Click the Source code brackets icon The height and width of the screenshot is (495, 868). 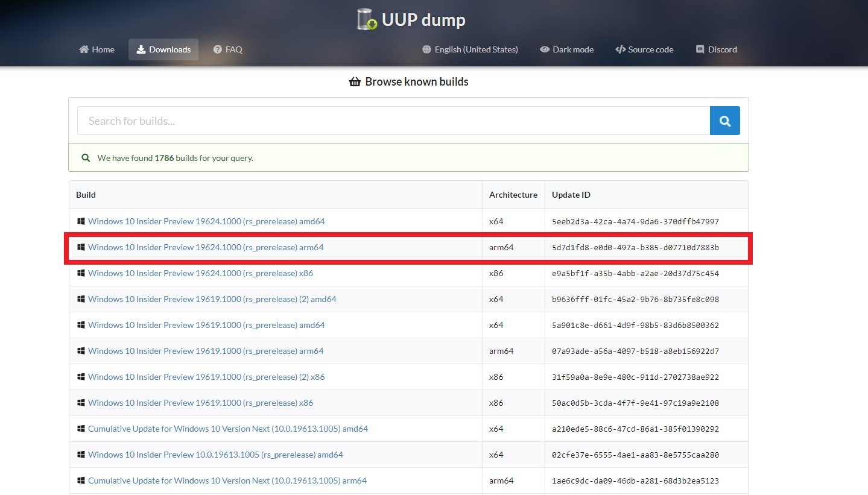pyautogui.click(x=620, y=49)
